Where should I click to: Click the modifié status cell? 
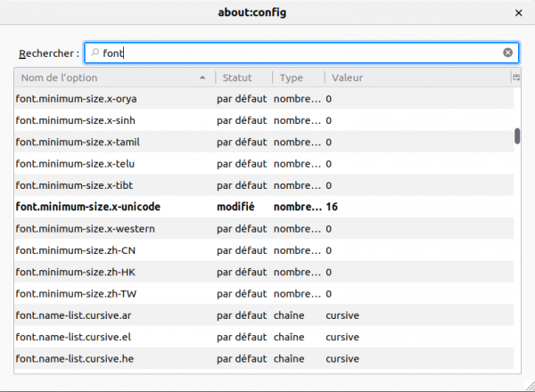[x=235, y=207]
